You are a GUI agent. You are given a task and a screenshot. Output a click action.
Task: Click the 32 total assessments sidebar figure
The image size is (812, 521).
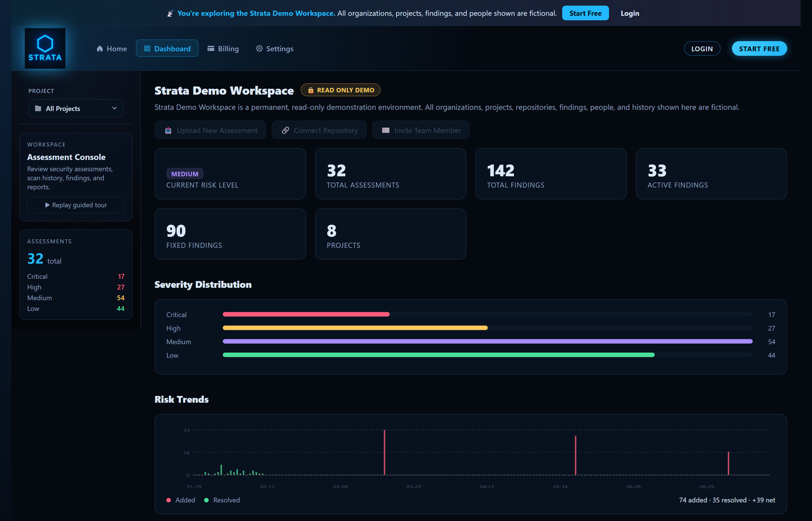(x=44, y=259)
